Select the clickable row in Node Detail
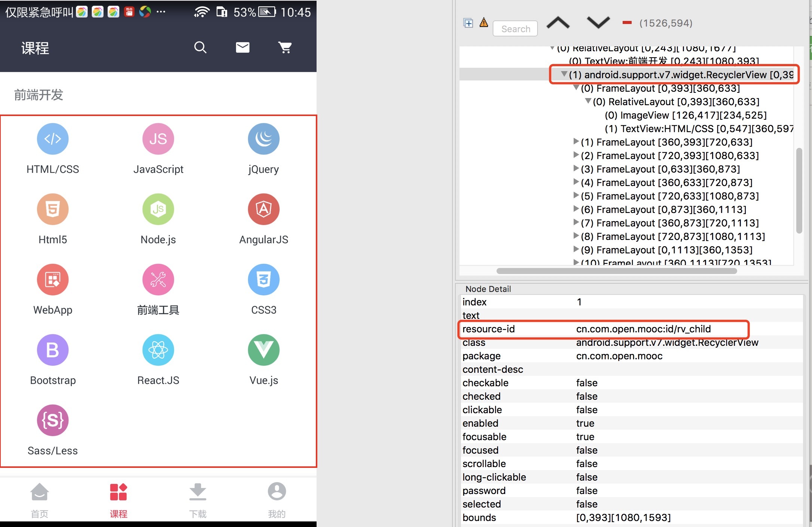 [632, 410]
